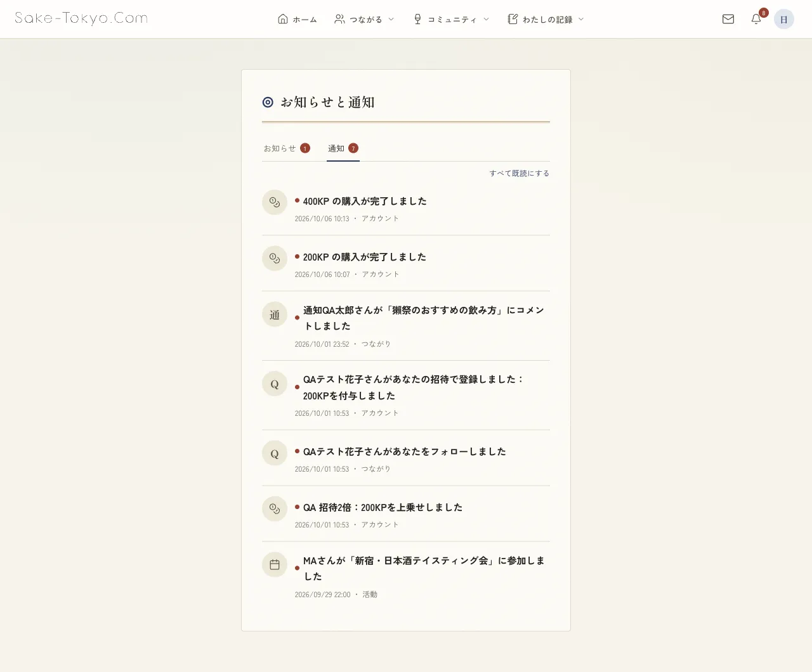The height and width of the screenshot is (672, 812).
Task: Click the bell's red badge showing 8
Action: (x=763, y=13)
